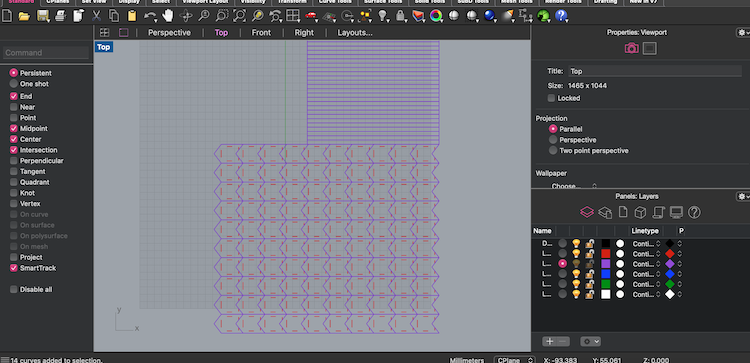
Task: Select Persistent osnap mode
Action: [13, 73]
